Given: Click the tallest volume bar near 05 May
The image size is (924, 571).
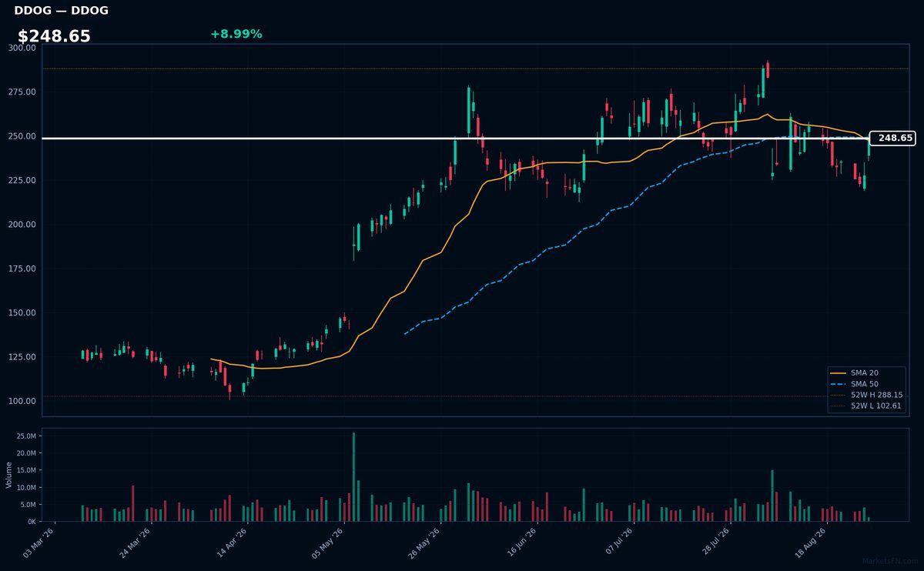Looking at the screenshot, I should (x=354, y=477).
